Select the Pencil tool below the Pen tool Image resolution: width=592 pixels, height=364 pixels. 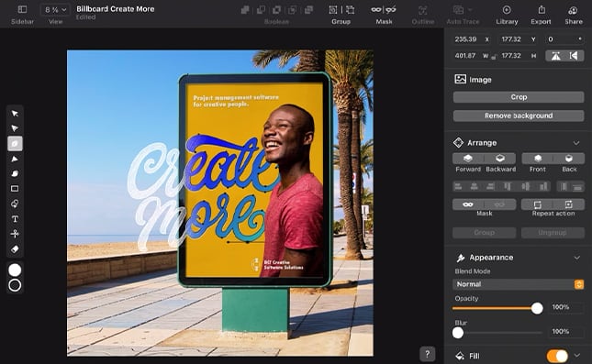coord(15,159)
